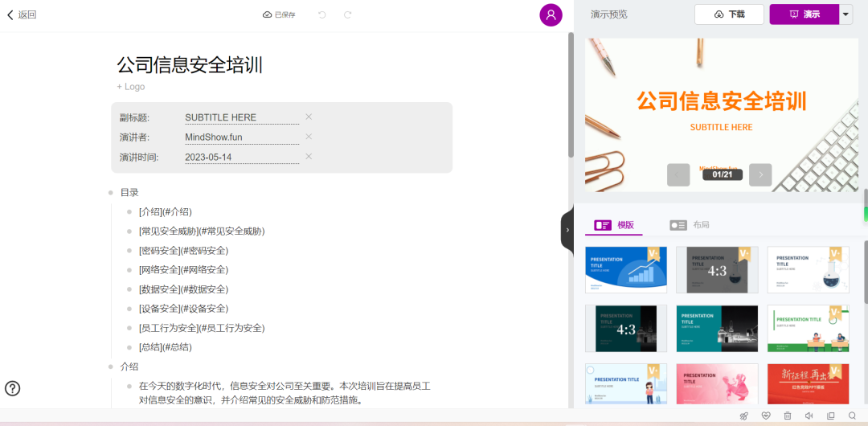868x426 pixels.
Task: Click the 在今天的数字化时代 paragraph
Action: 285,393
